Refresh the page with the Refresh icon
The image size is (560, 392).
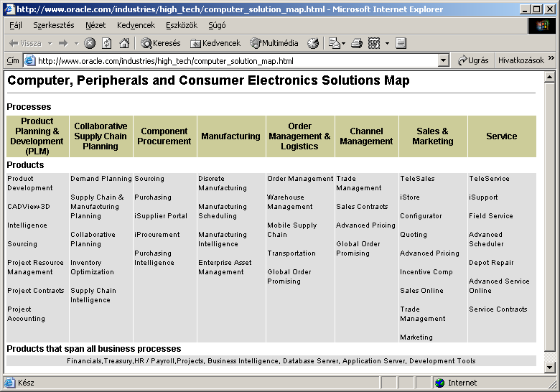pyautogui.click(x=107, y=43)
